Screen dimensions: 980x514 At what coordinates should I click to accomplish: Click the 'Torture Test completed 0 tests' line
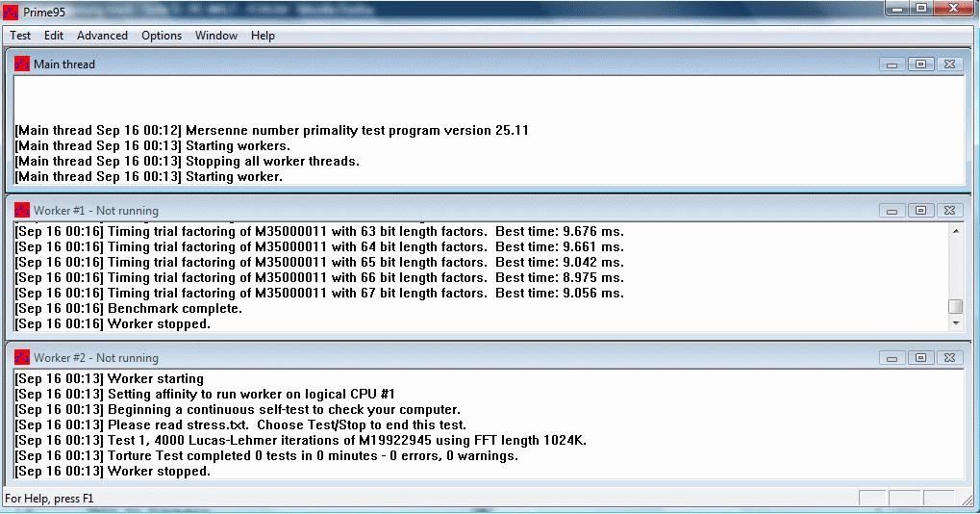[x=266, y=455]
